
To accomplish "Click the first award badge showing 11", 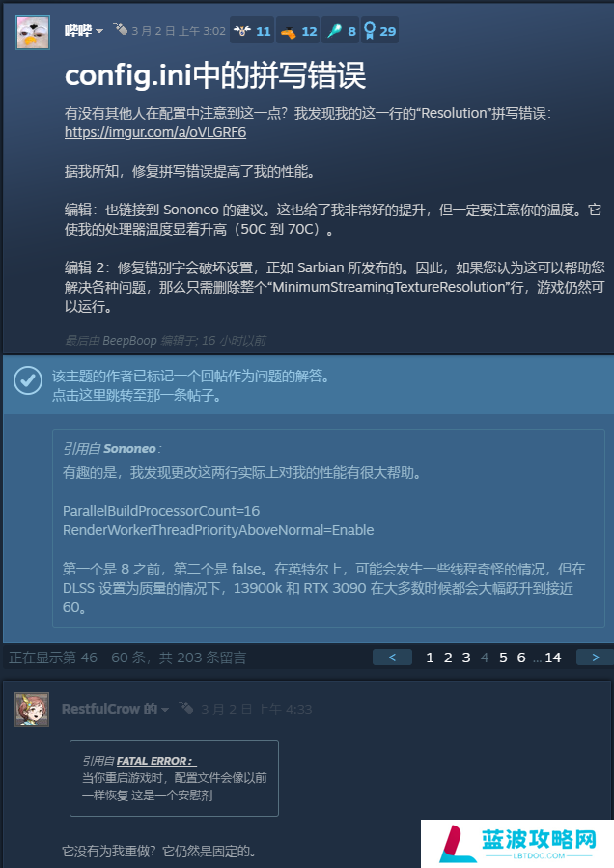I will pyautogui.click(x=252, y=31).
